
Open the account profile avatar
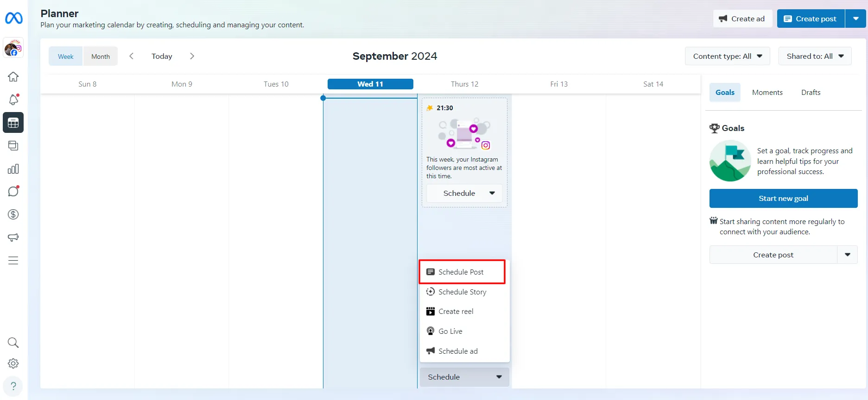pyautogui.click(x=13, y=48)
